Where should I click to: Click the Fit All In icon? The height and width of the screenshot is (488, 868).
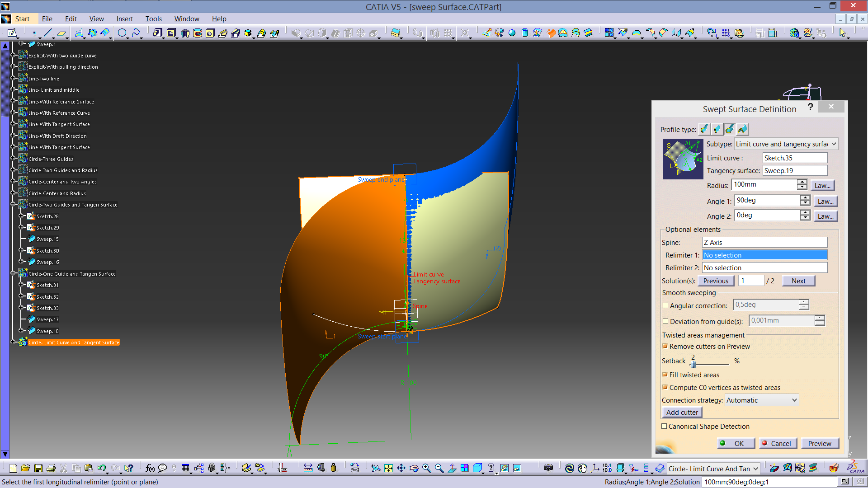(388, 468)
